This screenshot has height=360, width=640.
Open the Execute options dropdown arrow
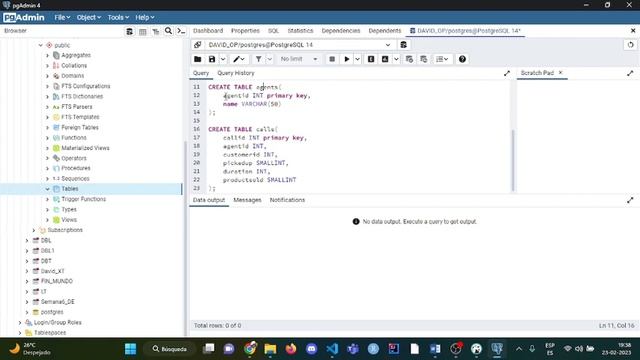358,59
